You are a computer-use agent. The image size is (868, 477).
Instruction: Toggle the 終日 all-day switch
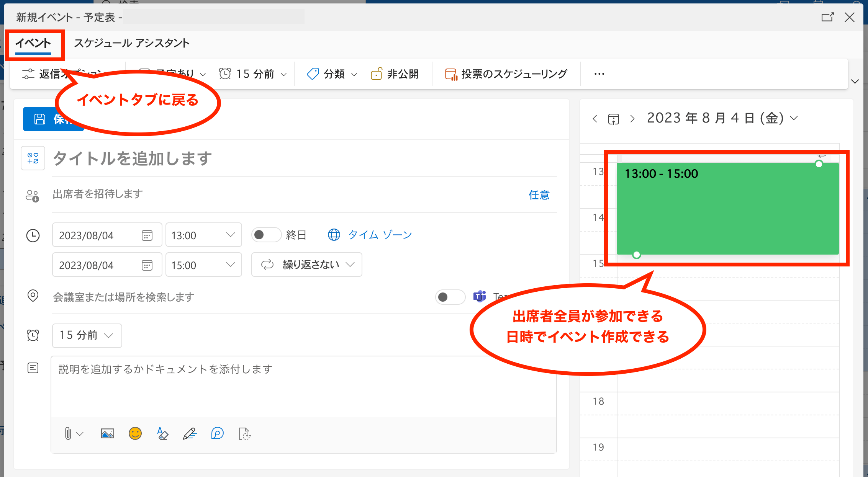click(265, 235)
